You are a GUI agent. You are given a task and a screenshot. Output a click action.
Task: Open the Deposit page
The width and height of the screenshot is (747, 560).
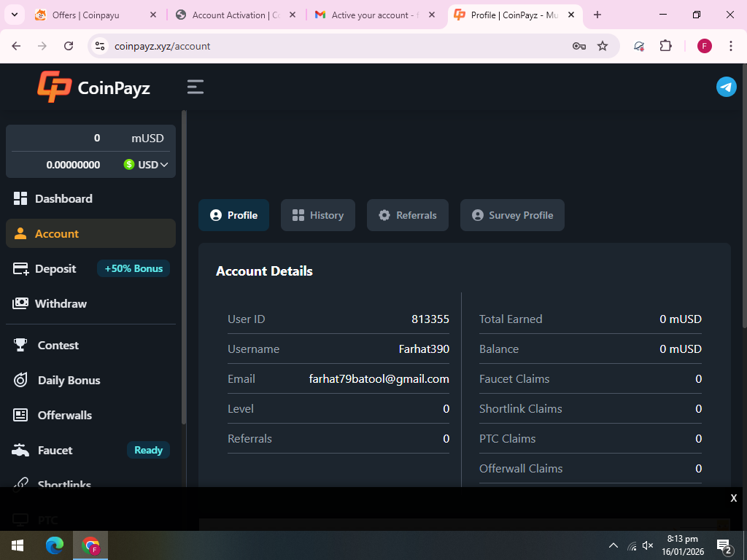(55, 268)
